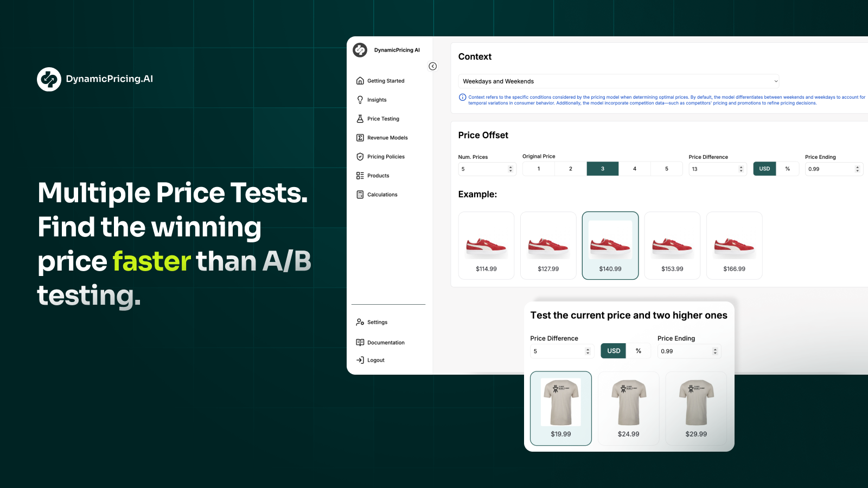Open Calculations page
868x488 pixels.
[x=382, y=195]
